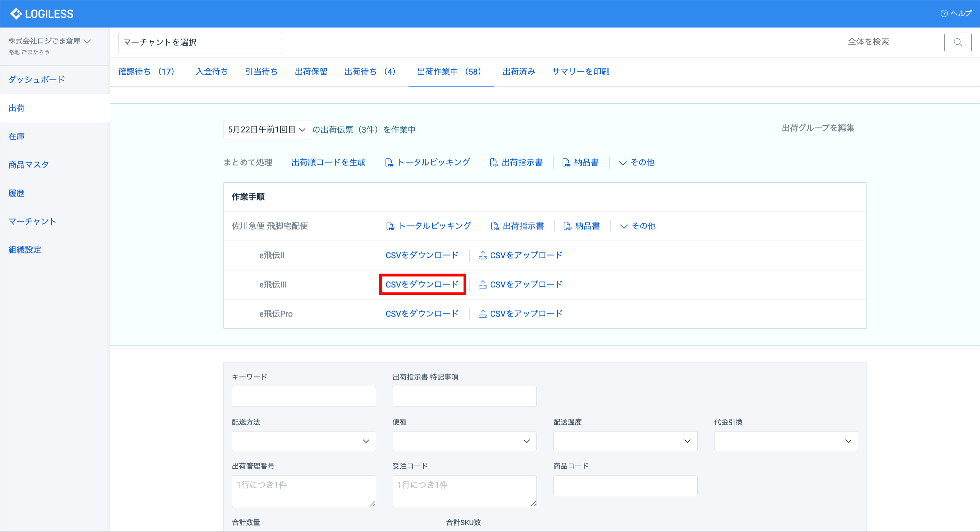The image size is (980, 532).
Task: Focus the 受注コード textarea
Action: tap(464, 491)
